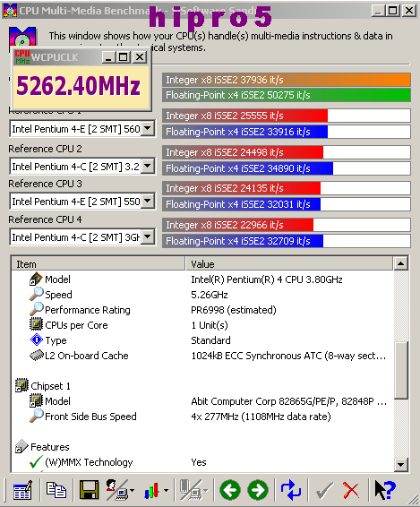This screenshot has width=420, height=507.
Task: Click blue Floating-Point 34890 it/s bar
Action: pyautogui.click(x=248, y=168)
